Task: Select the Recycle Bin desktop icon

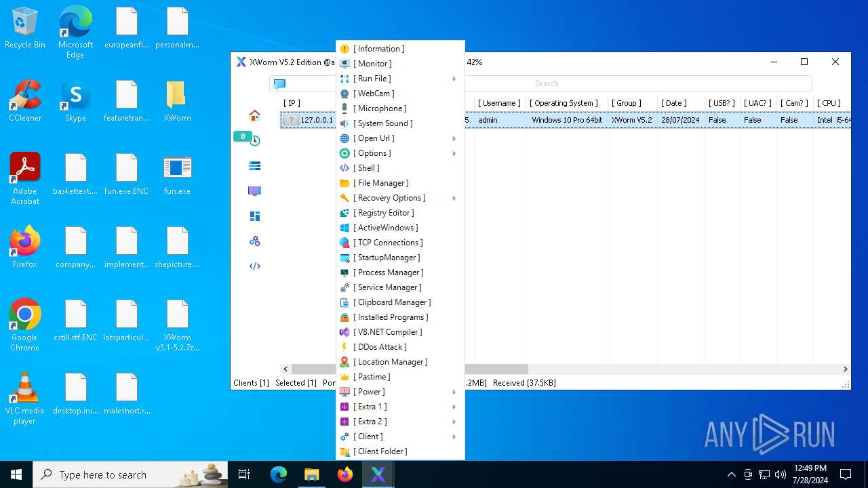Action: (25, 28)
